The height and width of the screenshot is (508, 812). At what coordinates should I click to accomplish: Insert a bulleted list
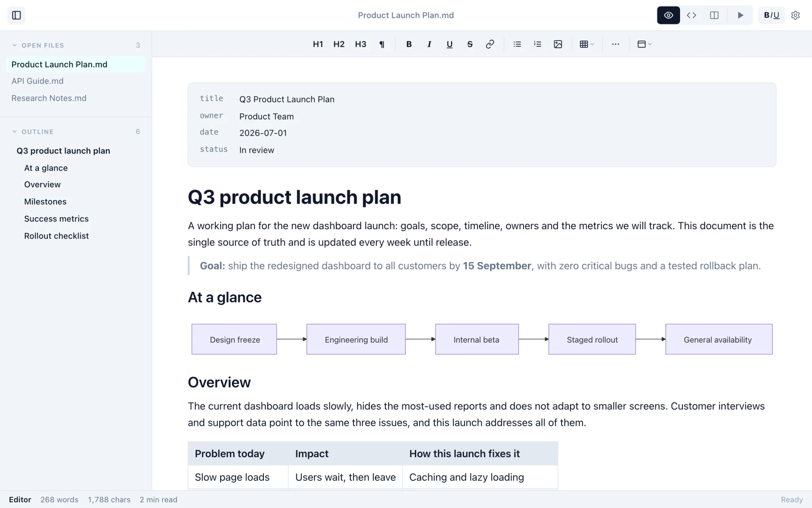[x=517, y=44]
